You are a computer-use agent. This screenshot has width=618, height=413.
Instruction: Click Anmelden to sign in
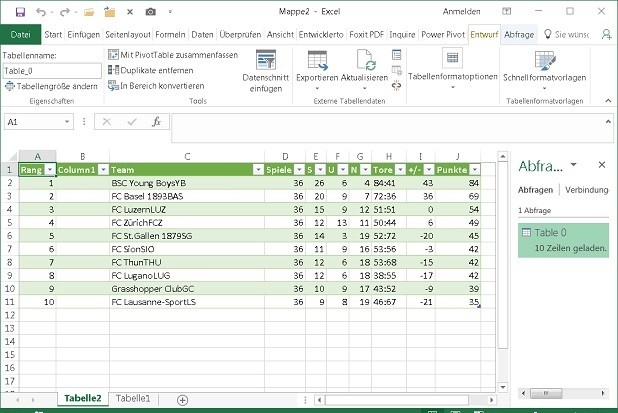point(462,12)
